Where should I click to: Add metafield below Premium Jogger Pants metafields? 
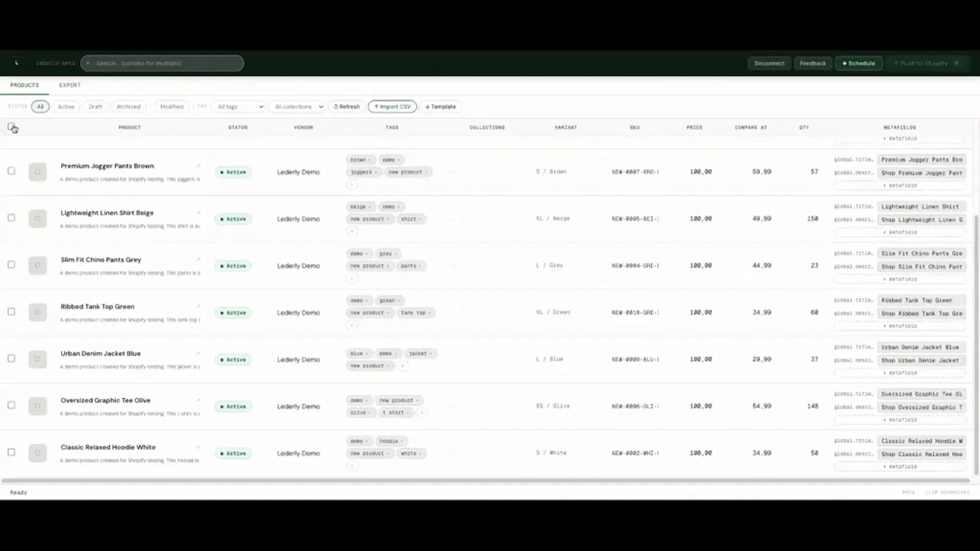click(900, 186)
